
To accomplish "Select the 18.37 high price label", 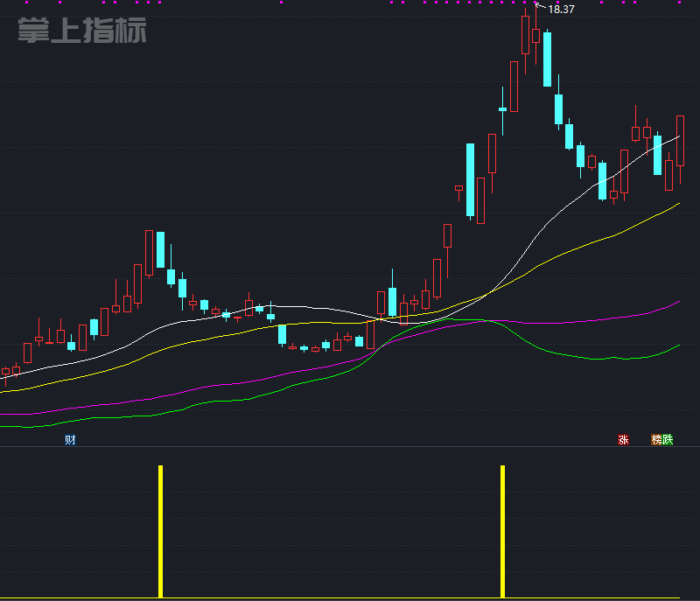I will [x=561, y=10].
